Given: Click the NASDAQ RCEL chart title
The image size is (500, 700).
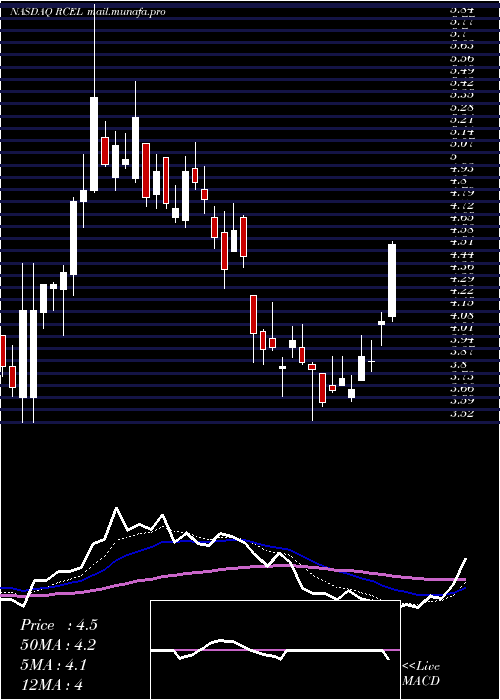Looking at the screenshot, I should click(x=46, y=12).
